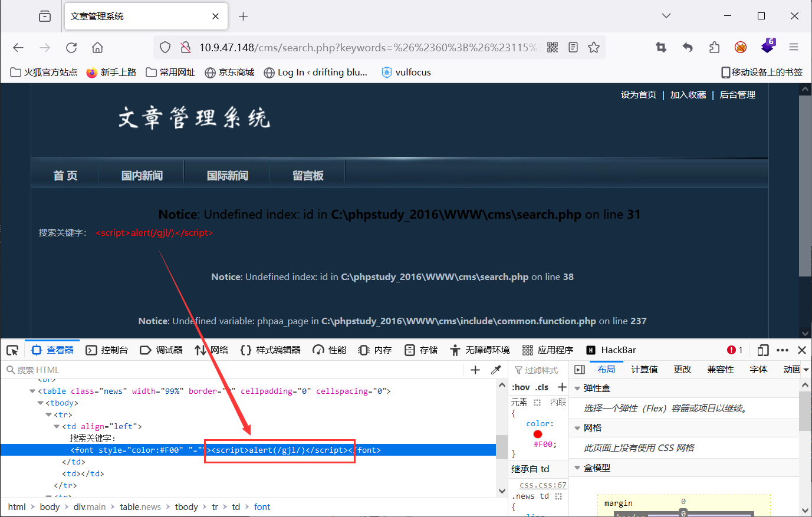
Task: Open tracking protection shield icon
Action: point(165,47)
